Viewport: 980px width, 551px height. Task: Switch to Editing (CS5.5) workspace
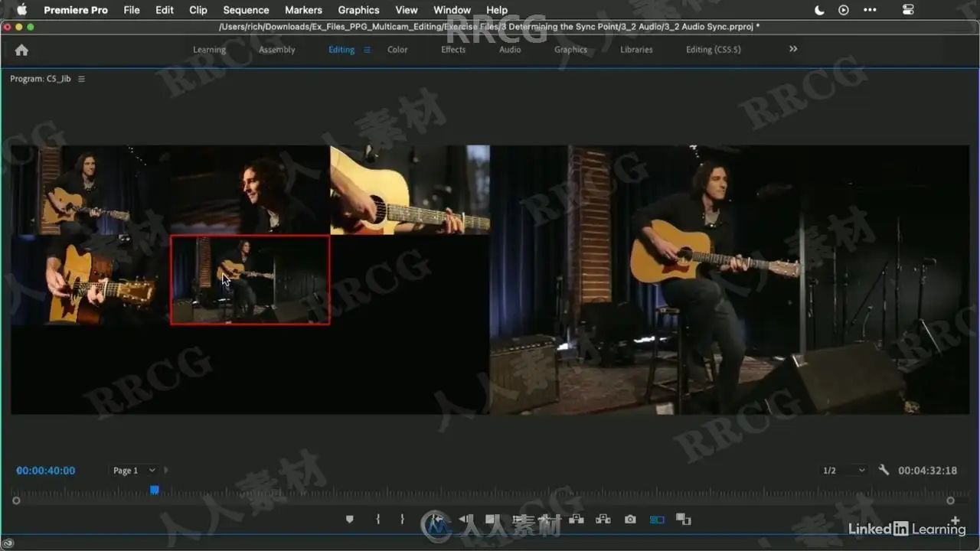click(713, 50)
